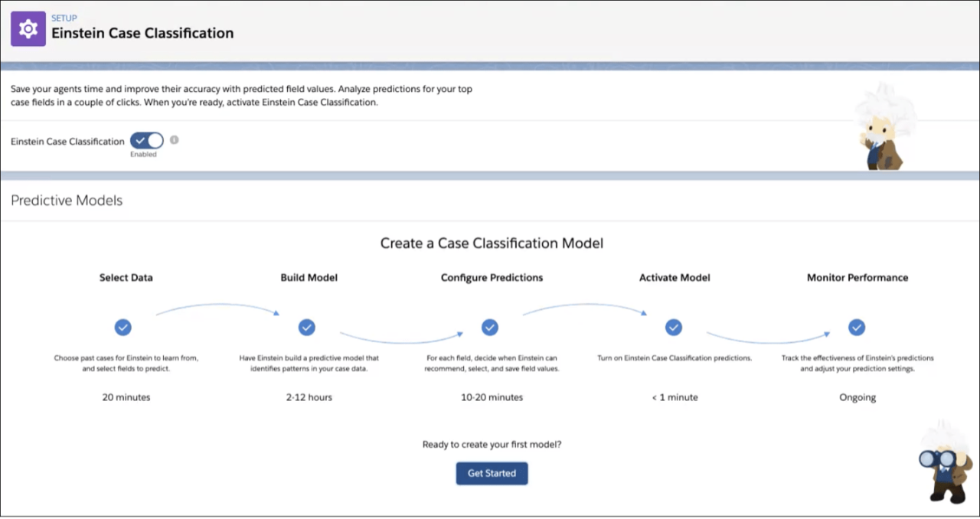Click the 'Select Data' step heading
This screenshot has width=980, height=519.
pyautogui.click(x=126, y=278)
